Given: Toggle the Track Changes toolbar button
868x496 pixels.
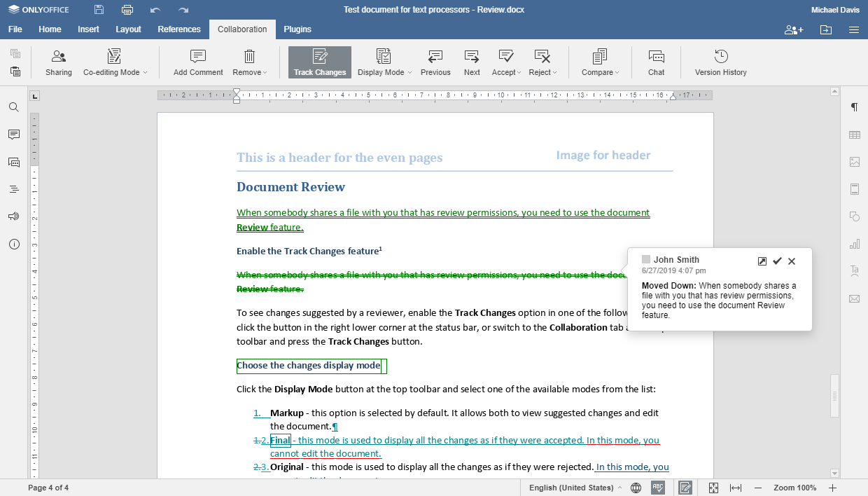Looking at the screenshot, I should pos(320,62).
